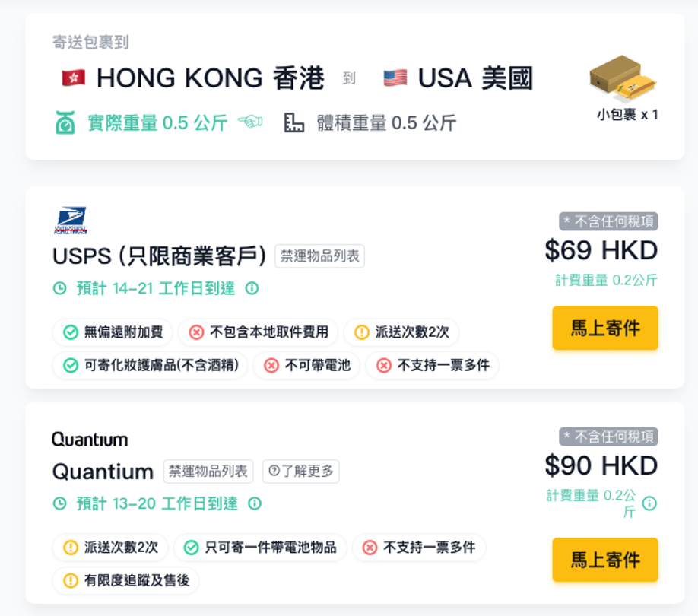Click USPS 馬上寄件 button

605,328
